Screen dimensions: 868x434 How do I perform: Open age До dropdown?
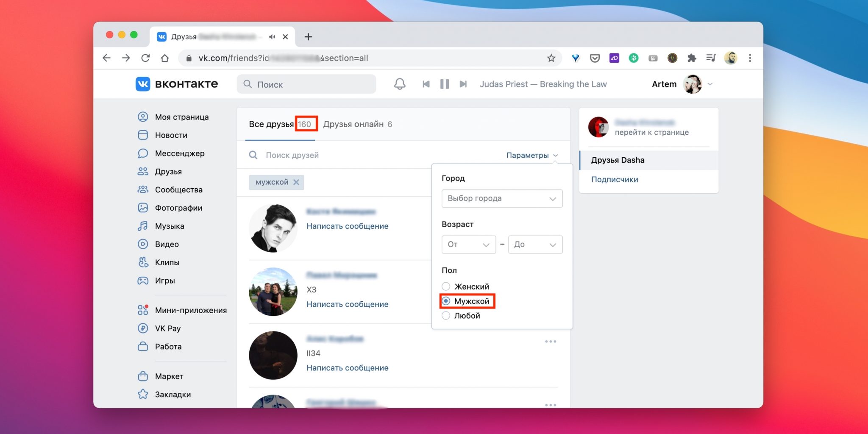pyautogui.click(x=535, y=245)
